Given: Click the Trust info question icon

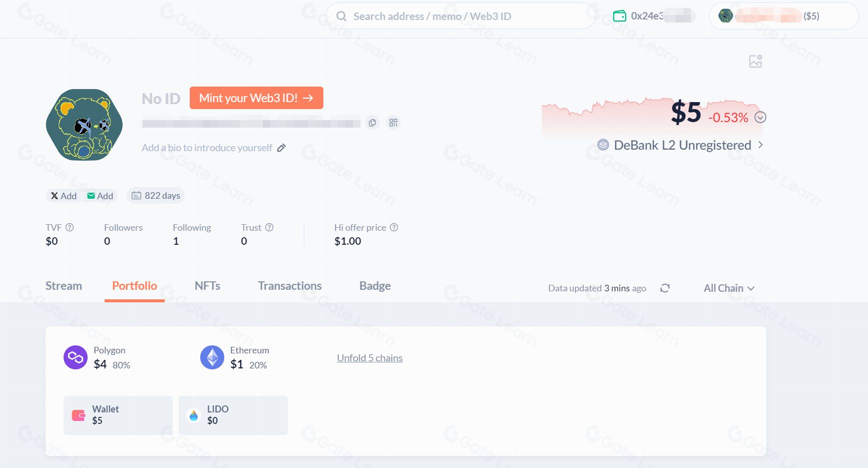Looking at the screenshot, I should click(x=269, y=227).
